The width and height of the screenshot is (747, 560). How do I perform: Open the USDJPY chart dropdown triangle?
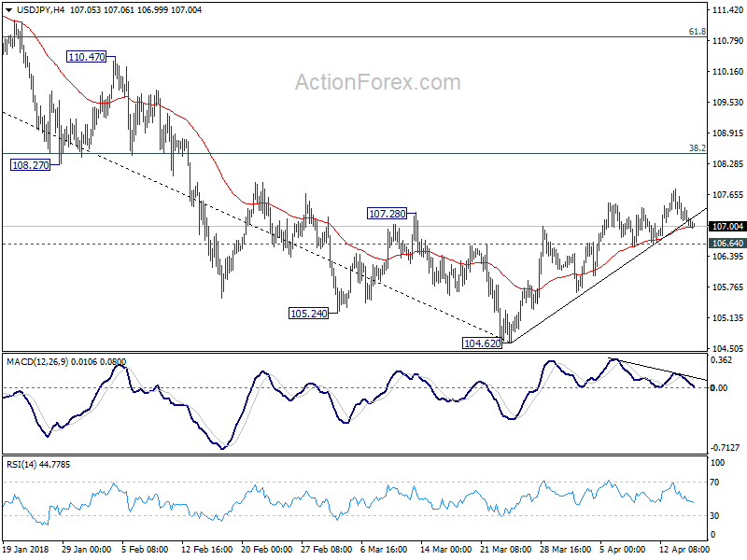click(9, 10)
